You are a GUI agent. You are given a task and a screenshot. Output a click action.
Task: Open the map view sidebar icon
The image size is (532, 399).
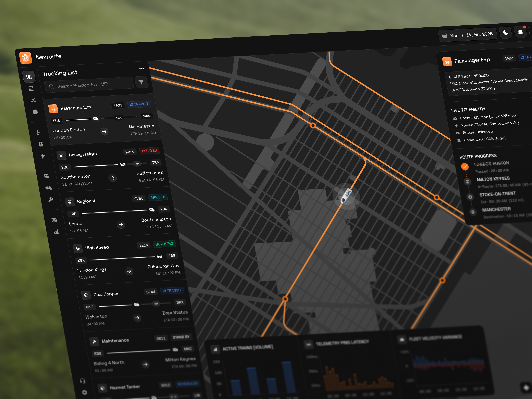point(29,77)
